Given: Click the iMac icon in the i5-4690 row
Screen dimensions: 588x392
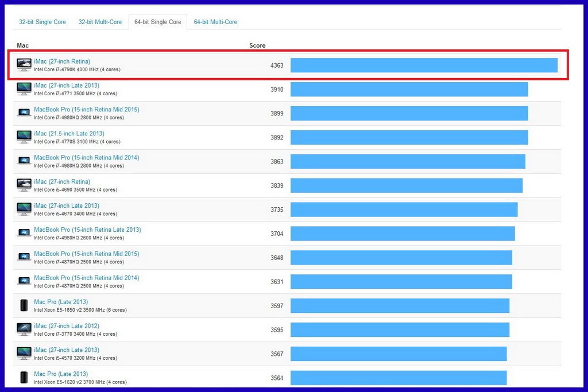Looking at the screenshot, I should [24, 185].
